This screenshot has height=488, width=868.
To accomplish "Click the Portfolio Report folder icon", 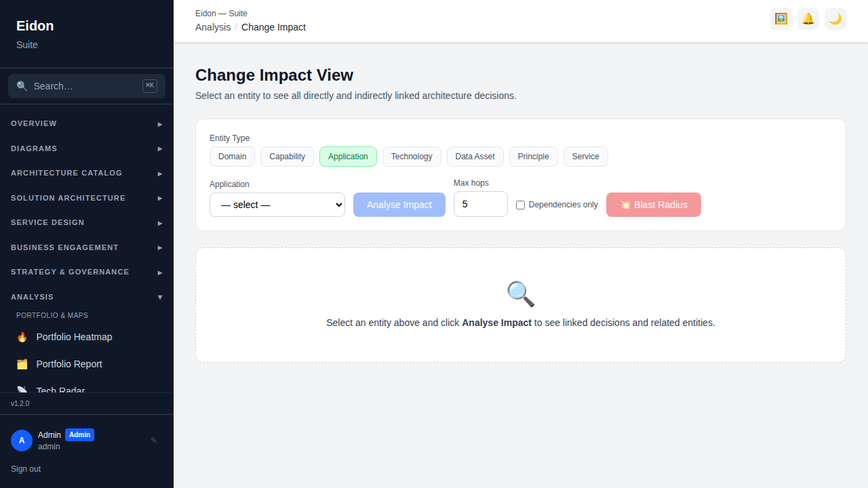I will click(22, 364).
